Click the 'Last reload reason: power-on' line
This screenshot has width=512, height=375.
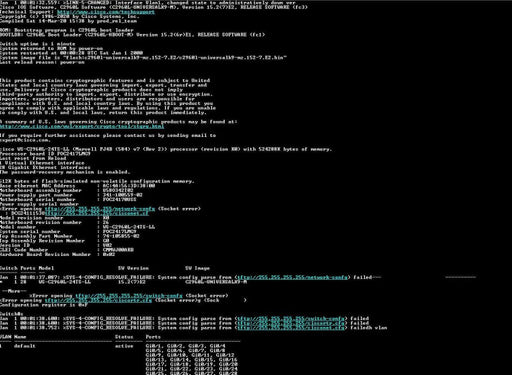click(42, 62)
